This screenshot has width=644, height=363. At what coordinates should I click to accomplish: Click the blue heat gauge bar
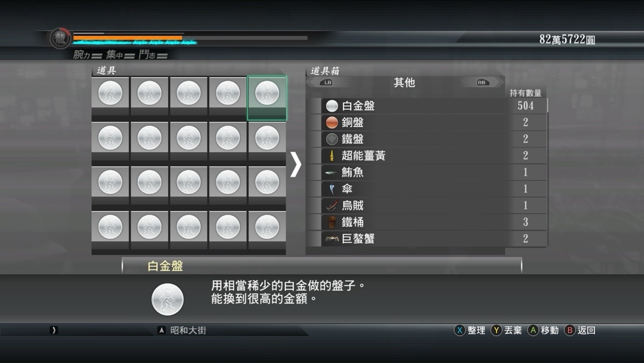[135, 42]
